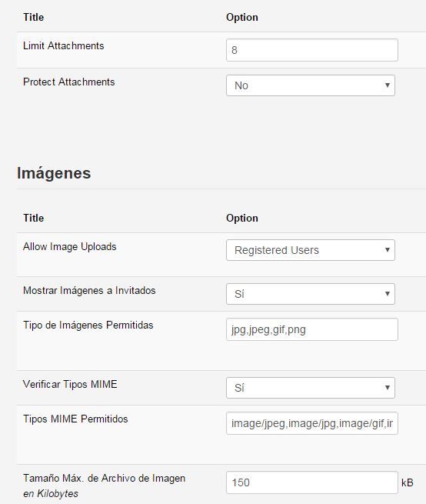Click the Limit Attachments input field
Image resolution: width=426 pixels, height=504 pixels.
point(312,50)
